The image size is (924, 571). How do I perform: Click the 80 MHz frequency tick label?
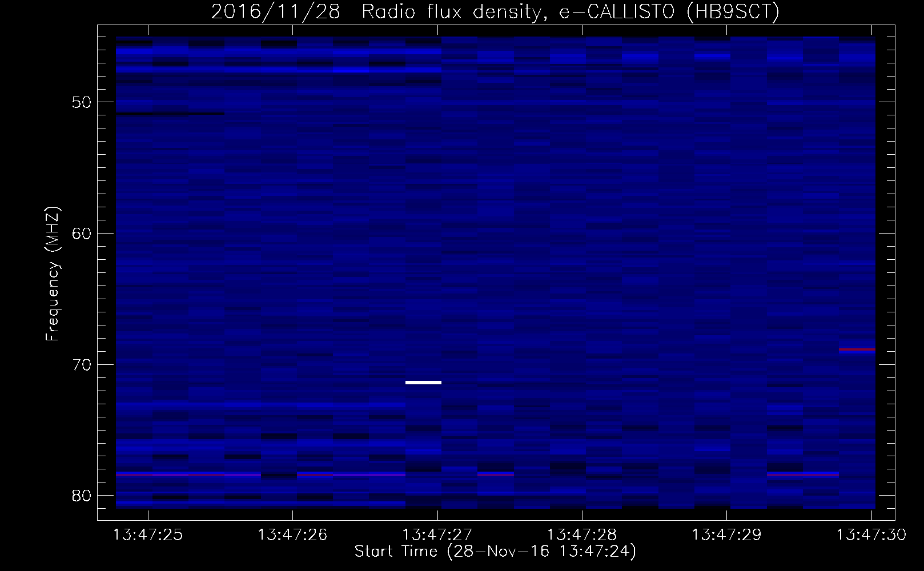click(x=82, y=496)
